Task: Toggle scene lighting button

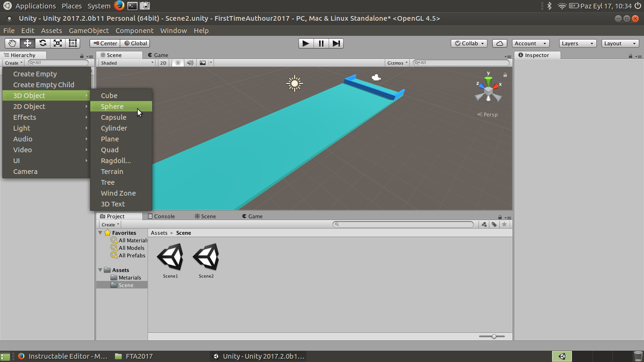Action: pyautogui.click(x=178, y=63)
